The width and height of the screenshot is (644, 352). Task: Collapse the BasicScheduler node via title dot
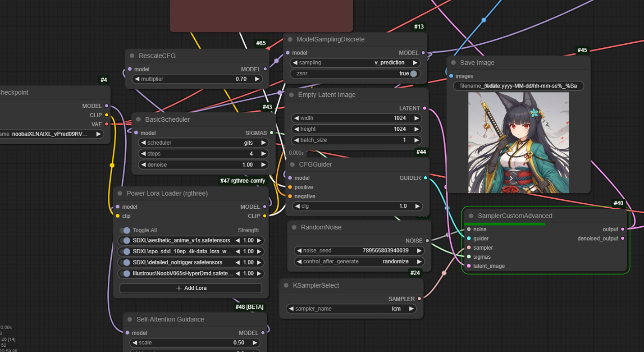point(138,119)
